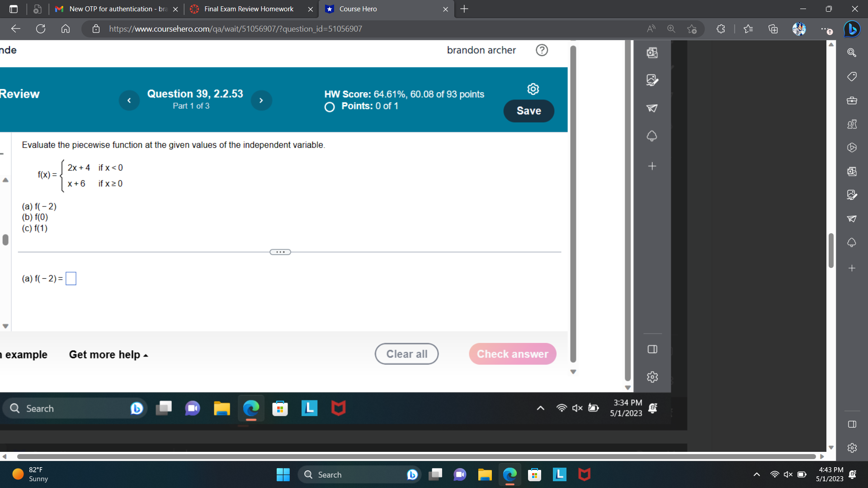Open the Tools panel in the Edge sidebar

point(852,101)
